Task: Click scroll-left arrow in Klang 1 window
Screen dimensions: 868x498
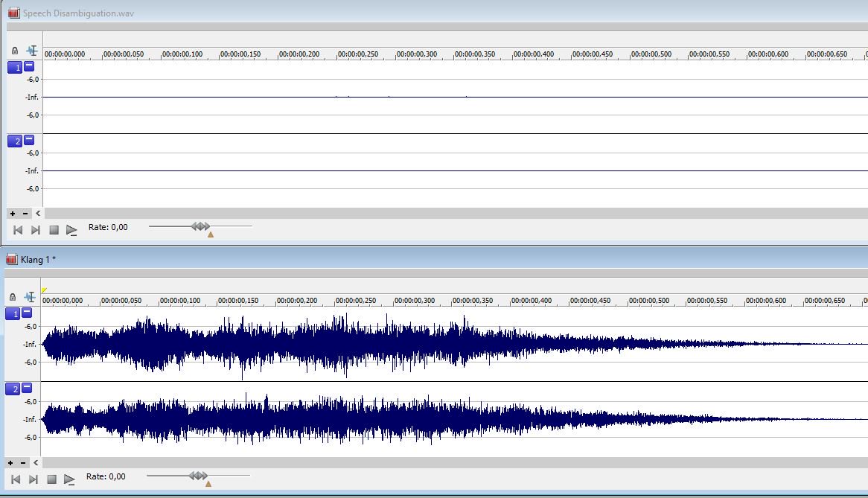Action: coord(36,462)
